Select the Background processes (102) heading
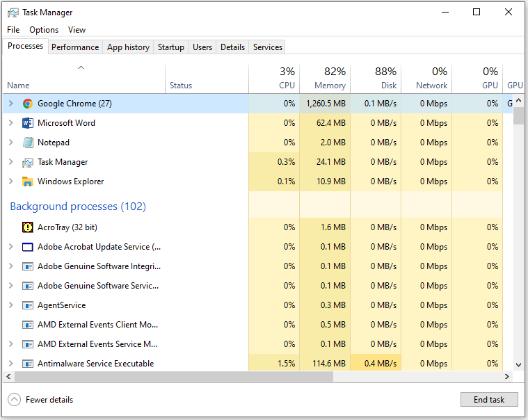Screen dimensions: 528x420 click(x=78, y=207)
